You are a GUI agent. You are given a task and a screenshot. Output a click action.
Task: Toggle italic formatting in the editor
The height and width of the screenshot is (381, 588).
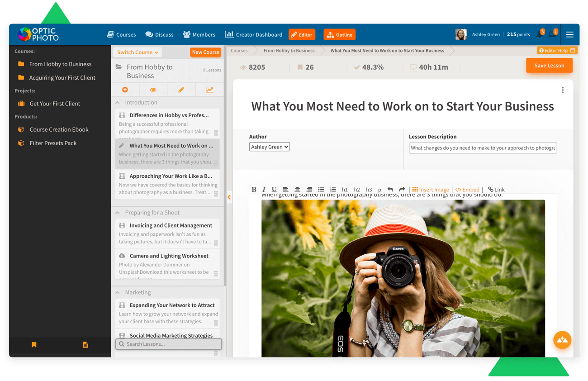pyautogui.click(x=264, y=190)
